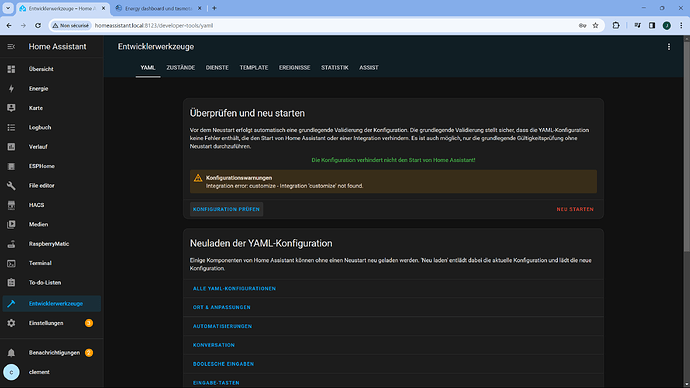
Task: Open the ESPHome chip icon
Action: pos(11,166)
